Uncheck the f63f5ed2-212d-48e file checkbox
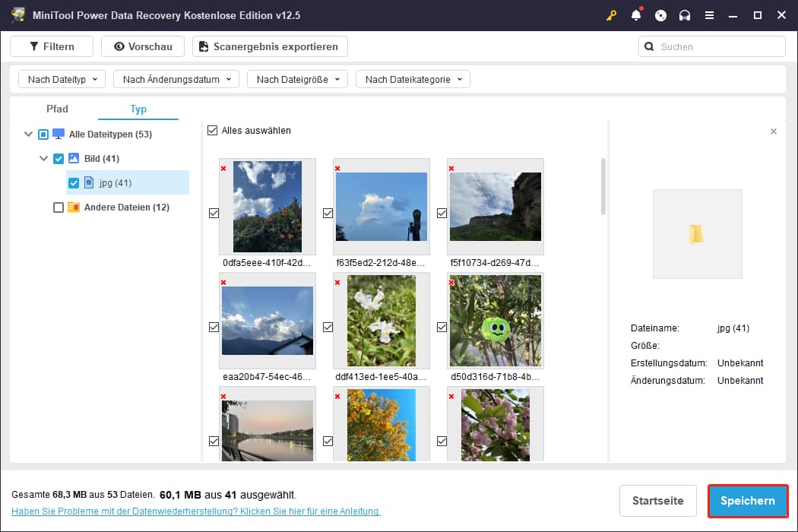Viewport: 798px width, 532px height. (x=328, y=213)
